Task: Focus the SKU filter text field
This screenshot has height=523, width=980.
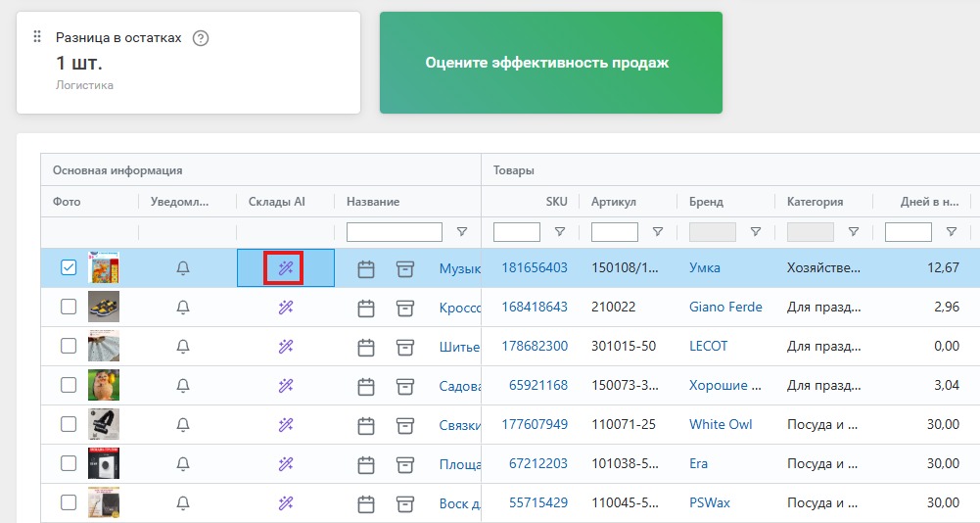Action: [x=517, y=232]
